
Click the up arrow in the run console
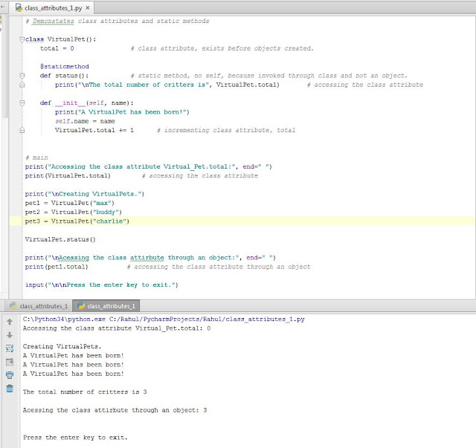pyautogui.click(x=10, y=322)
